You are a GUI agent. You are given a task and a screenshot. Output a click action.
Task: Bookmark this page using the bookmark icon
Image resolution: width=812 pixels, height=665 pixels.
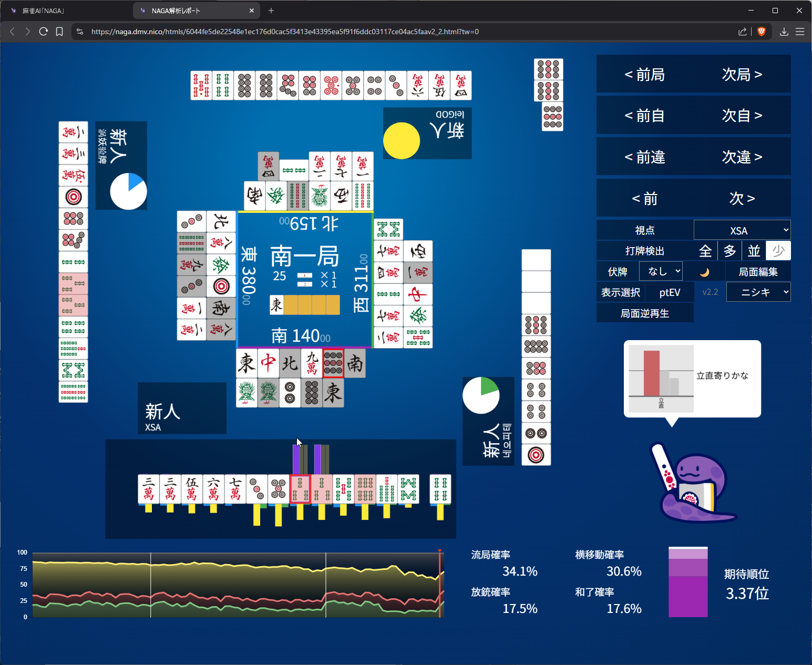(59, 32)
